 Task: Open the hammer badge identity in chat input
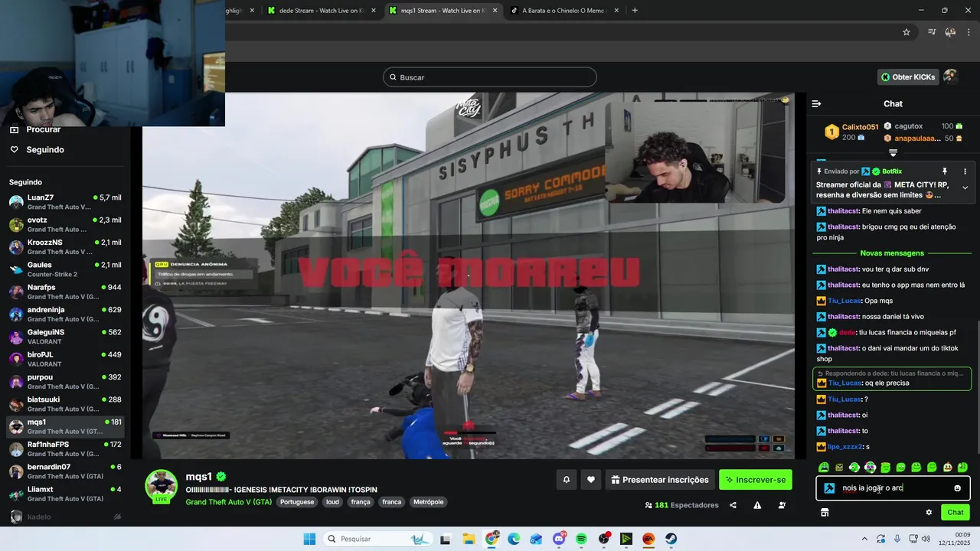coord(829,488)
